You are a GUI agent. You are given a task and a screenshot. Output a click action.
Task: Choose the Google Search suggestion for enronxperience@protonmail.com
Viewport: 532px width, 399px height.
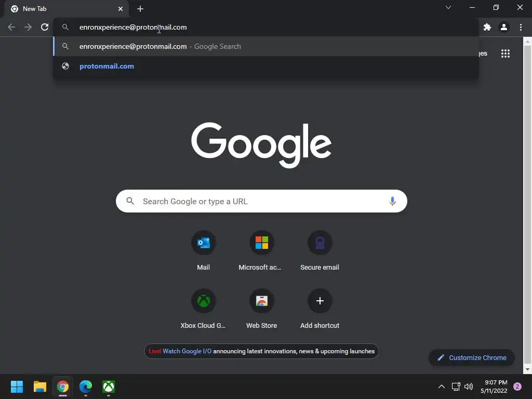click(266, 46)
